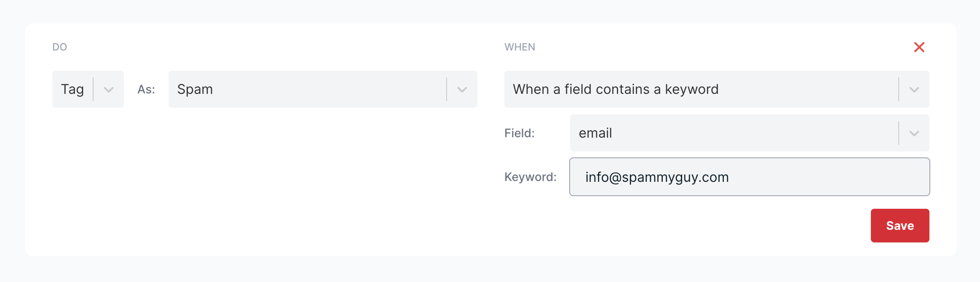This screenshot has height=282, width=980.
Task: Open the Tag action dropdown
Action: [88, 89]
